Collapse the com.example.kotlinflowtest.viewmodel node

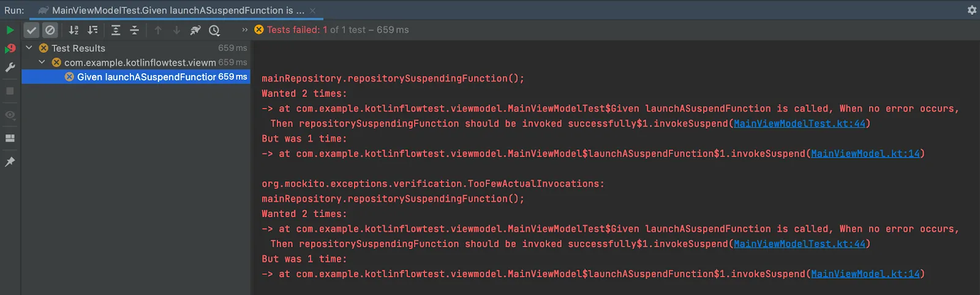tap(42, 62)
